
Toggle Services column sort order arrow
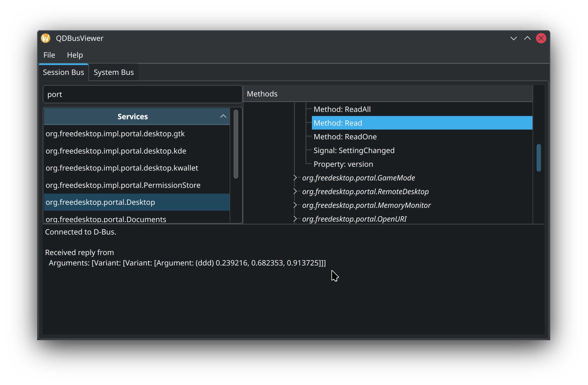click(x=223, y=116)
